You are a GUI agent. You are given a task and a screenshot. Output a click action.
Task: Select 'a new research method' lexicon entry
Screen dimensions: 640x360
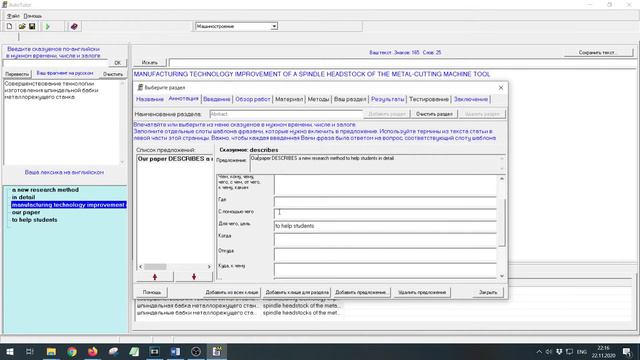click(x=45, y=190)
